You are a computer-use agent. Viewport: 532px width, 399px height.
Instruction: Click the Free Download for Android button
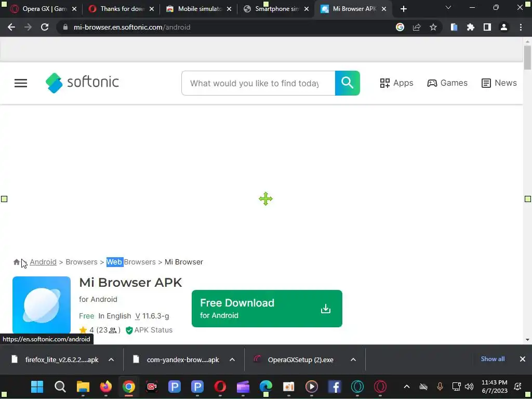pos(267,309)
